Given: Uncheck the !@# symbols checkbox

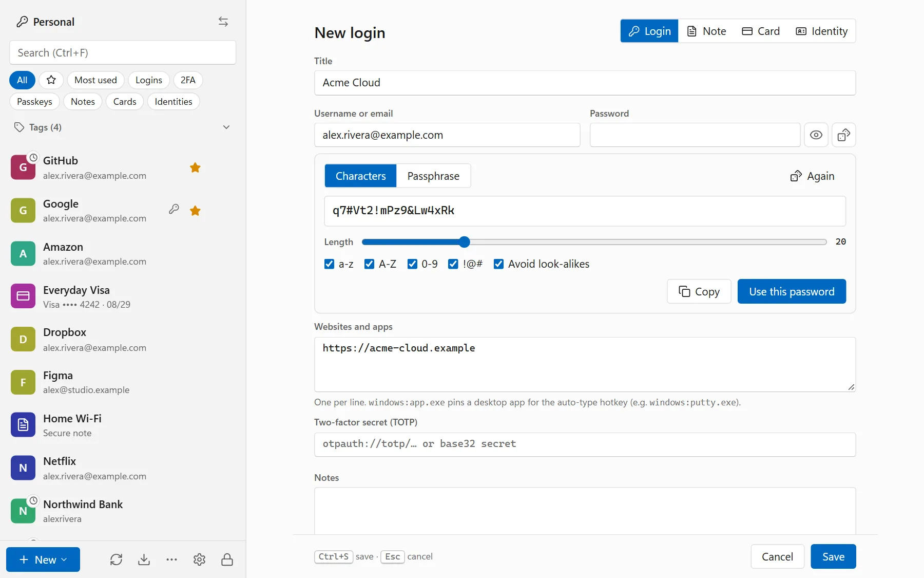Looking at the screenshot, I should coord(453,264).
